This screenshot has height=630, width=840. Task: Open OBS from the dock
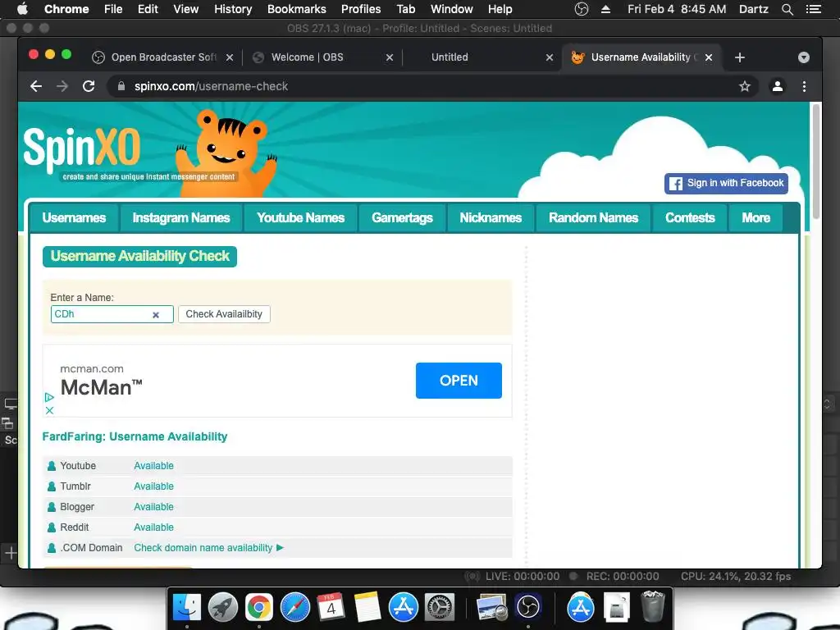(528, 608)
